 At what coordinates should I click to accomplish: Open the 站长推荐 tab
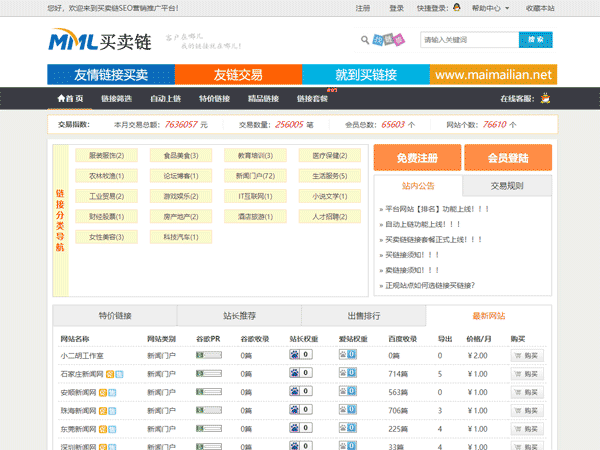(x=239, y=316)
